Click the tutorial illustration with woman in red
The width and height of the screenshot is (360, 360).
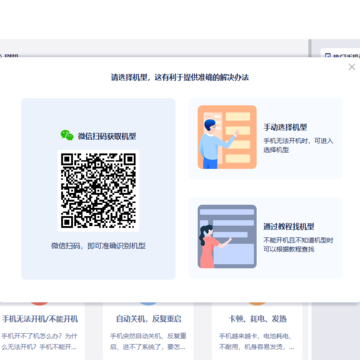(227, 236)
